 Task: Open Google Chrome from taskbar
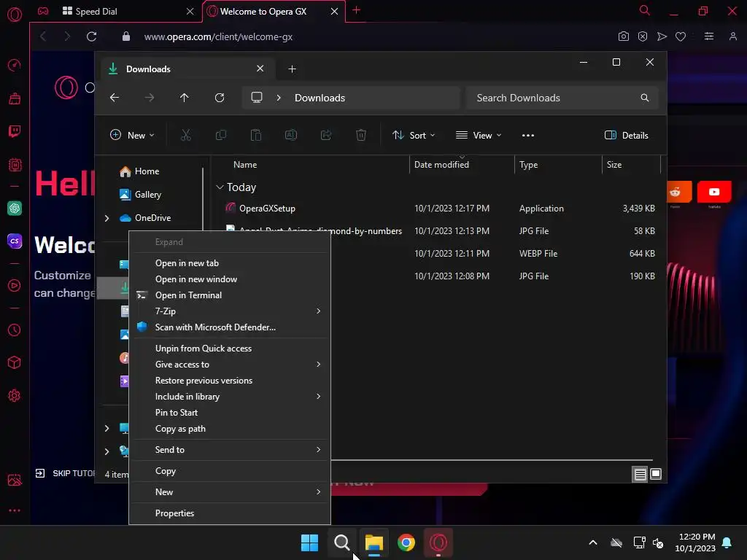tap(406, 542)
